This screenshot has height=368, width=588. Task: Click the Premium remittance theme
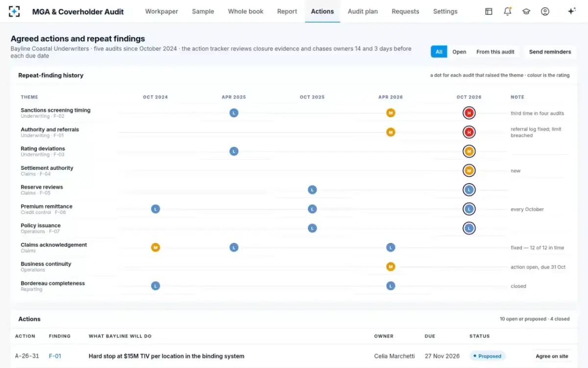point(47,207)
